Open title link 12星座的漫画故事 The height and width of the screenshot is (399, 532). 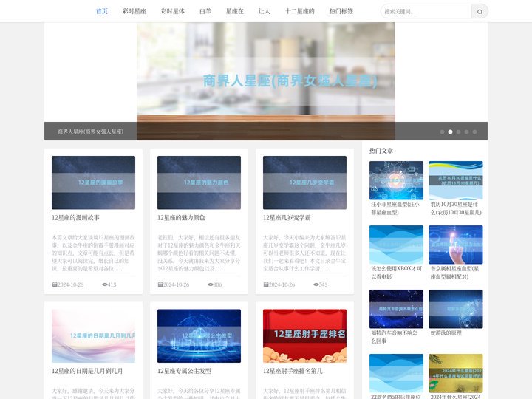coord(75,218)
